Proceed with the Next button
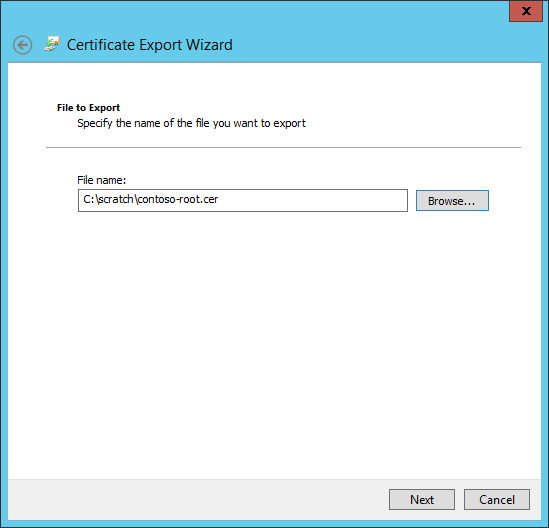Viewport: 549px width, 528px height. 422,499
